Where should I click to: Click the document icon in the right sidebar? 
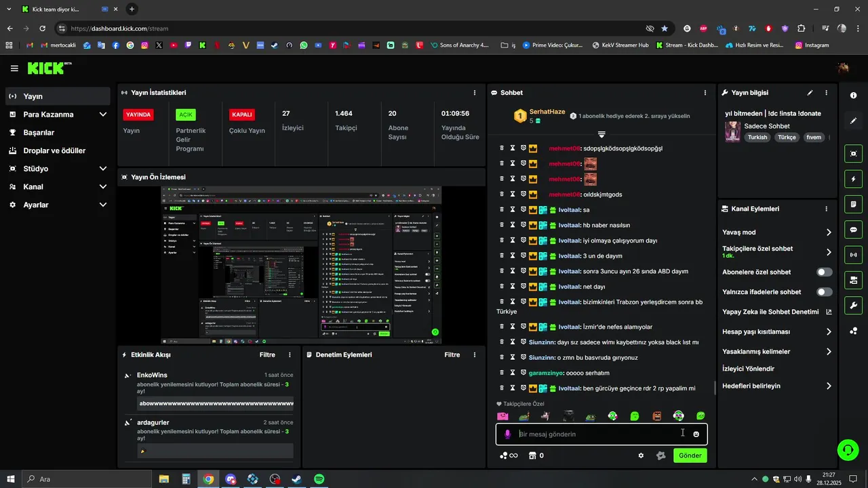853,204
